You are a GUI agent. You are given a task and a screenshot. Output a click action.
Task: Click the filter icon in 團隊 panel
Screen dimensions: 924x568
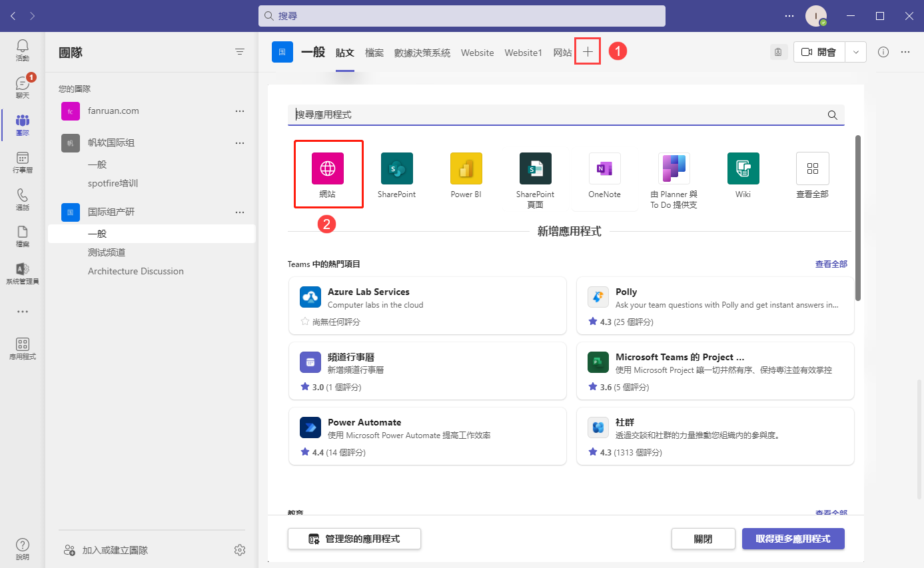pyautogui.click(x=239, y=51)
